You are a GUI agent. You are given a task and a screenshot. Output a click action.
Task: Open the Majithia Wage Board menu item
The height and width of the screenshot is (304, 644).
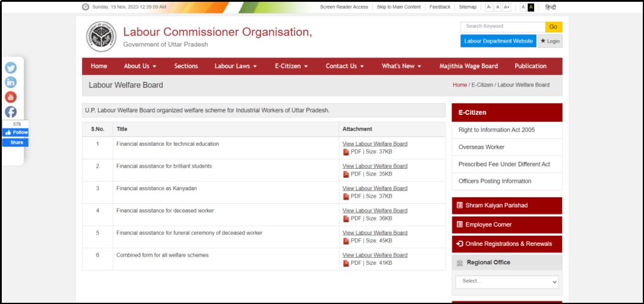coord(468,66)
